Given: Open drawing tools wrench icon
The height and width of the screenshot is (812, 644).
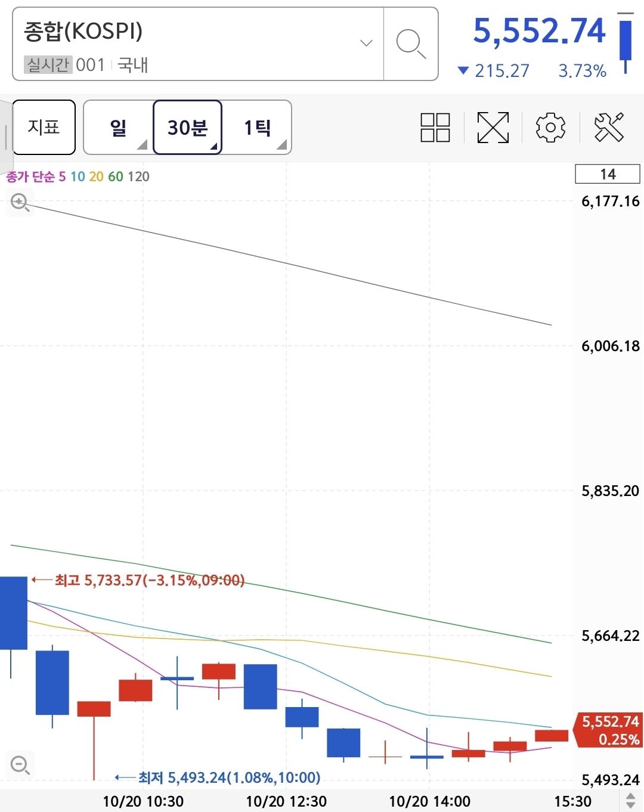Looking at the screenshot, I should [x=609, y=127].
